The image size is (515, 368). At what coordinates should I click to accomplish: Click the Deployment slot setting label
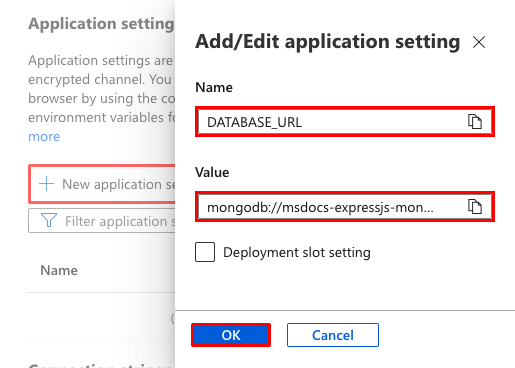(x=297, y=252)
